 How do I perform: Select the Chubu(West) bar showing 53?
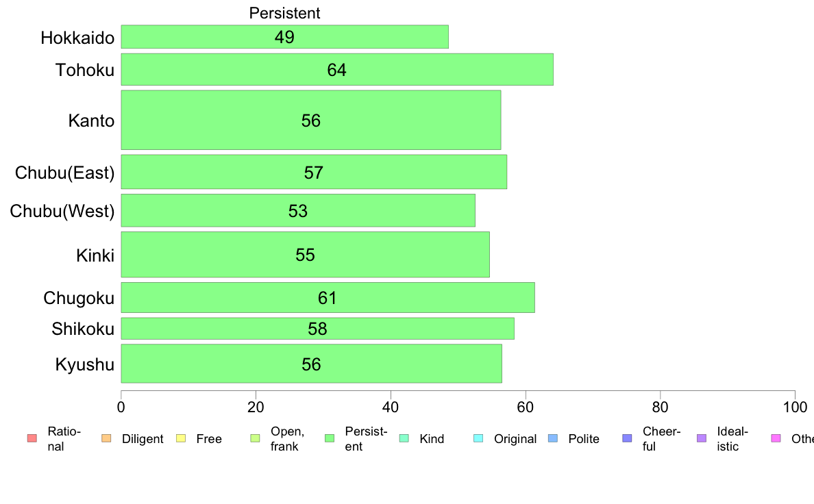click(x=298, y=211)
